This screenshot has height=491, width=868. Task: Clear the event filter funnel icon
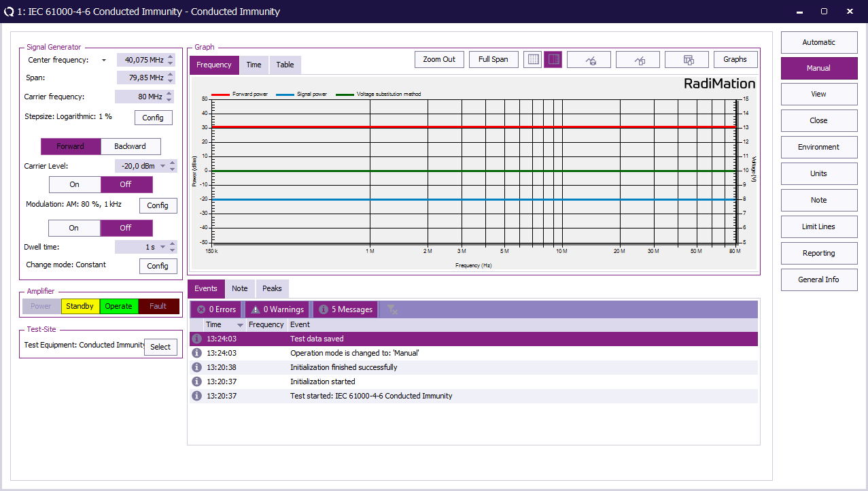pos(392,309)
